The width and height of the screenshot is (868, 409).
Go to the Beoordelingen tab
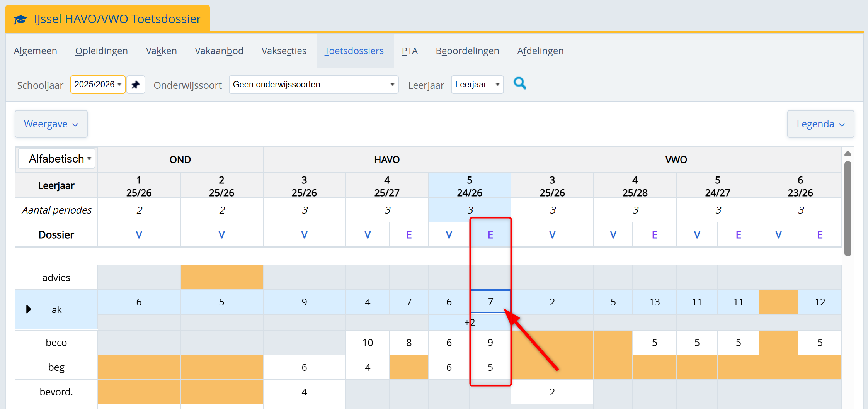pos(467,51)
